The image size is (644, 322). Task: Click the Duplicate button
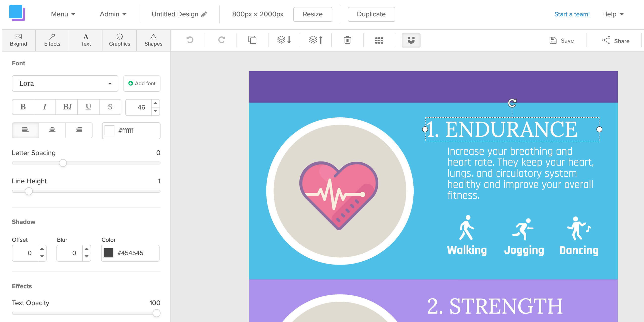pos(371,14)
